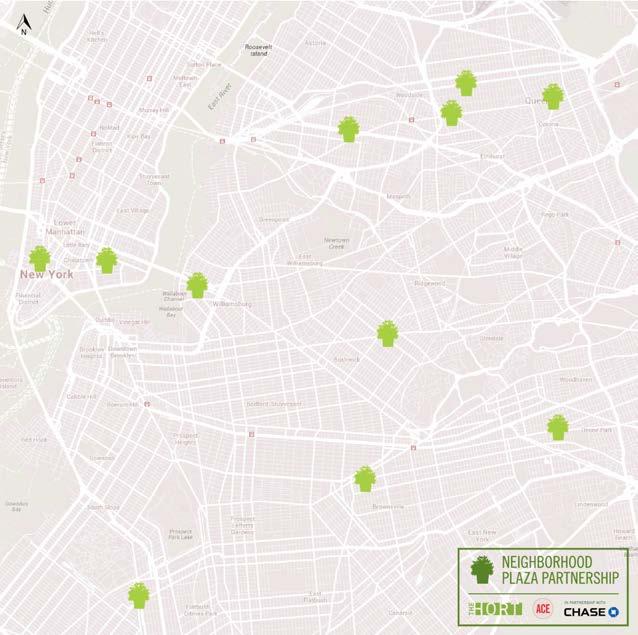This screenshot has height=635, width=638.
Task: Select the plant marker beside Ozone Park
Action: pyautogui.click(x=558, y=427)
